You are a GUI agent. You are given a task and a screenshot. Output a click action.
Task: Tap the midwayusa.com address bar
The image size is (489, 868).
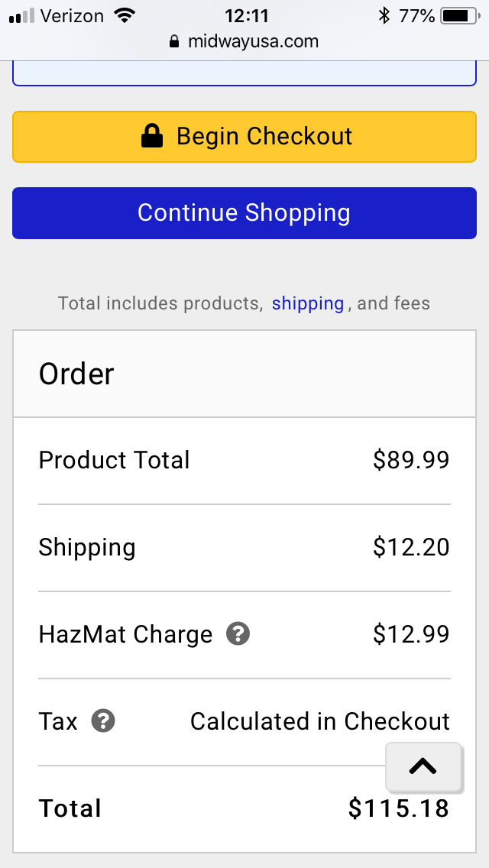(x=244, y=41)
